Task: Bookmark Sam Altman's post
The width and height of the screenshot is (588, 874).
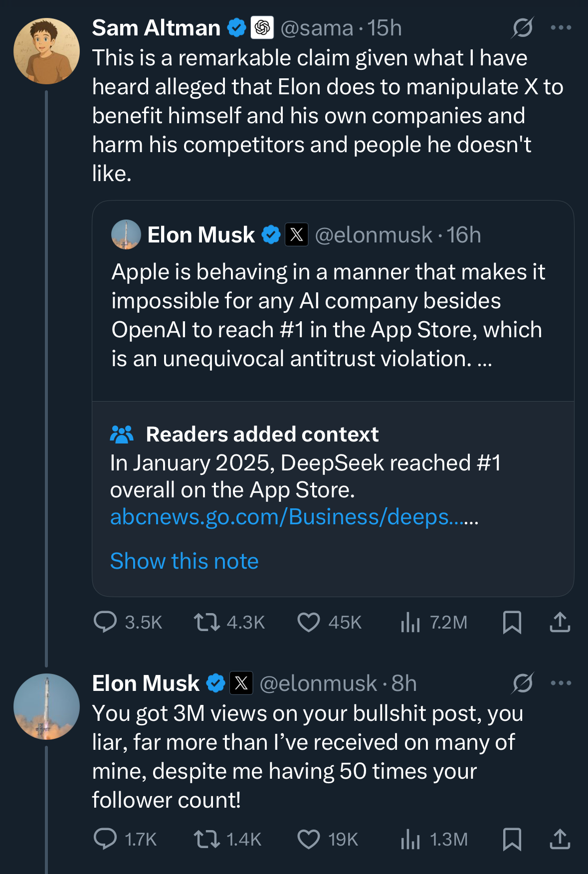Action: coord(512,622)
